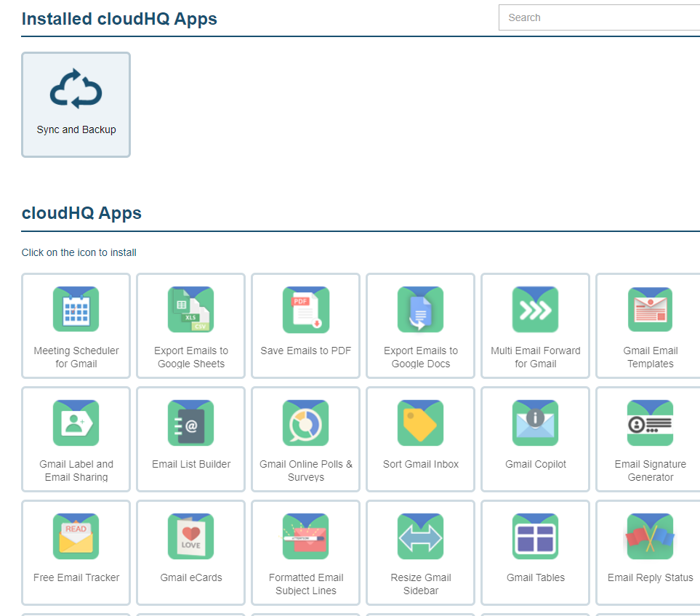Click the Sort Gmail Inbox label

pyautogui.click(x=421, y=464)
